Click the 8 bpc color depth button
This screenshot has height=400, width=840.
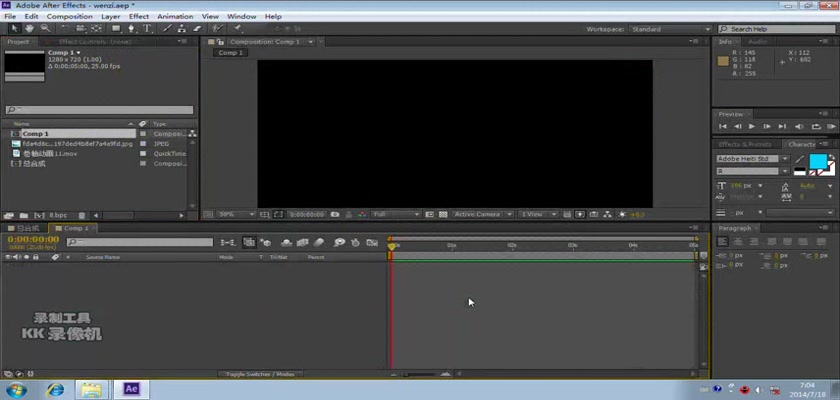[x=58, y=215]
